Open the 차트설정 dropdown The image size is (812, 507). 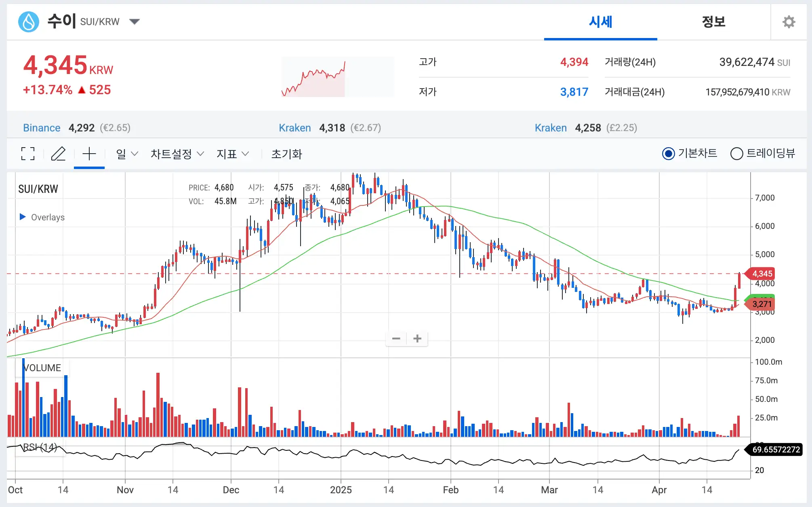[177, 154]
